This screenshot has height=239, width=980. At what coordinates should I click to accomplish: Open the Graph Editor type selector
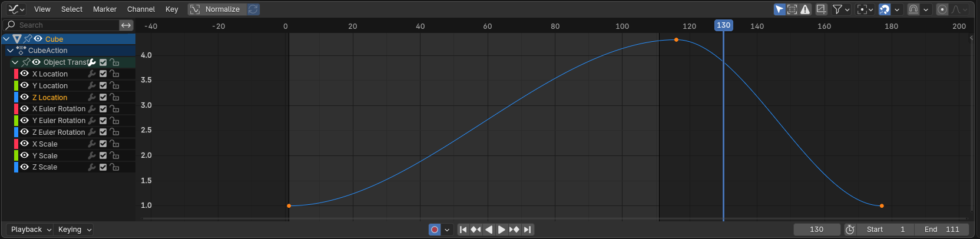click(16, 9)
